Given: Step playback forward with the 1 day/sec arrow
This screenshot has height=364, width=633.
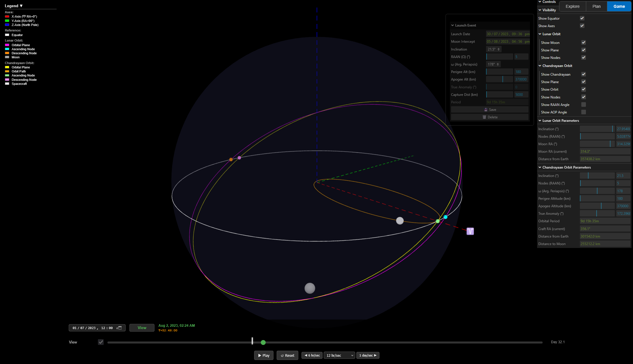Looking at the screenshot, I should point(368,355).
